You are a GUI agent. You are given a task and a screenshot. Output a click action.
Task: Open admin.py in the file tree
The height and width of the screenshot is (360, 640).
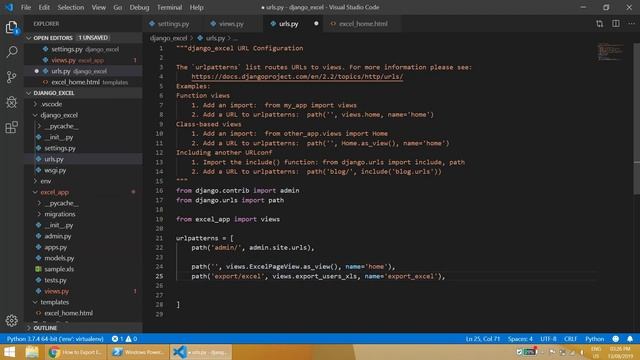[x=83, y=236]
